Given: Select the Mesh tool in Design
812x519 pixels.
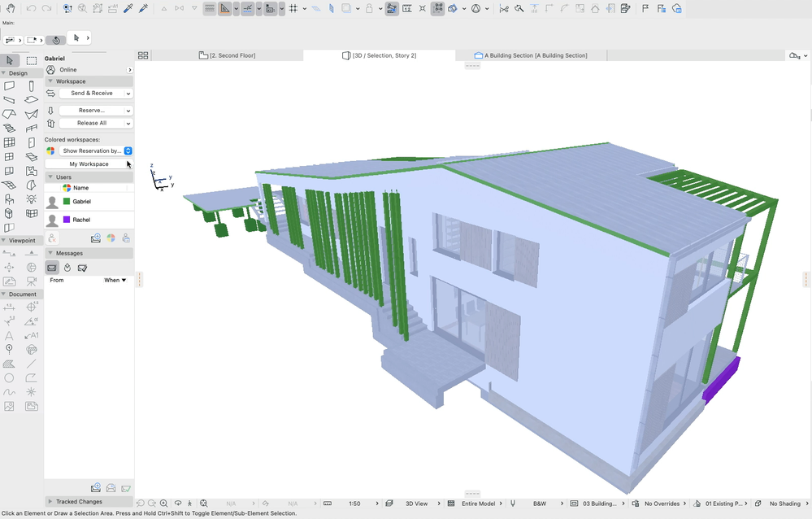Looking at the screenshot, I should 9,185.
